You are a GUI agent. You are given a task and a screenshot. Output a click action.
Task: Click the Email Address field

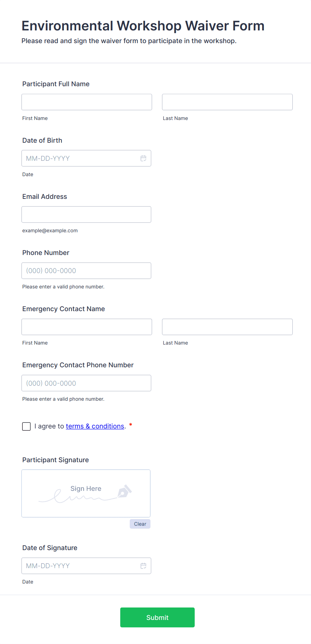(x=86, y=215)
